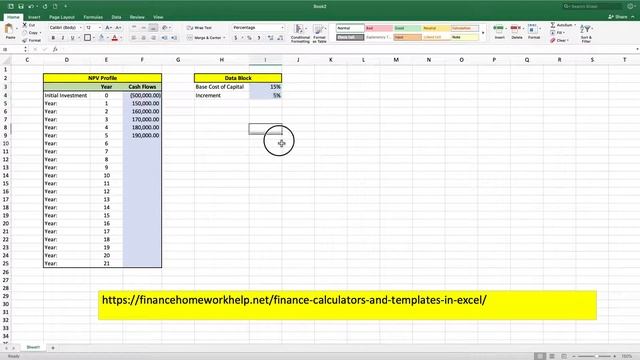
Task: Click the increase decimal icon
Action: pos(271,38)
